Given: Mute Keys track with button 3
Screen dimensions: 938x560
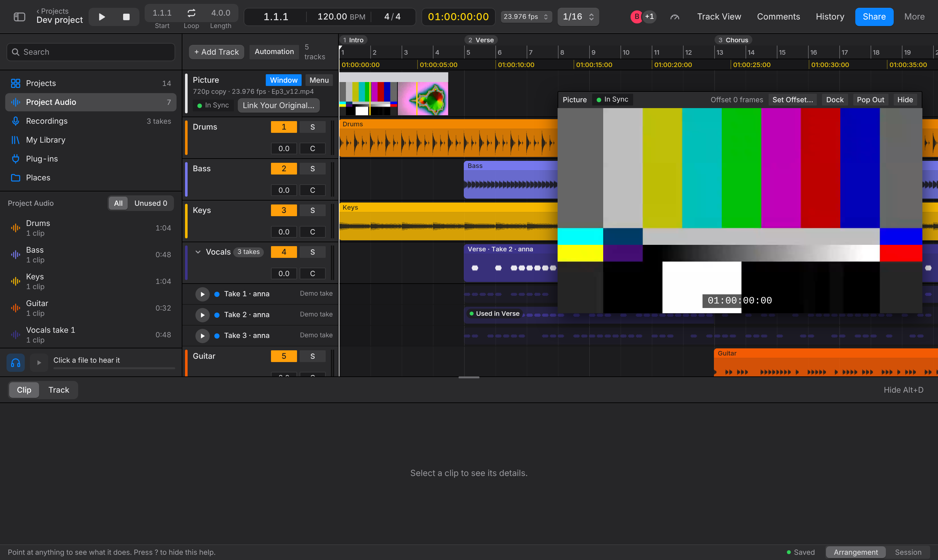Looking at the screenshot, I should (284, 210).
